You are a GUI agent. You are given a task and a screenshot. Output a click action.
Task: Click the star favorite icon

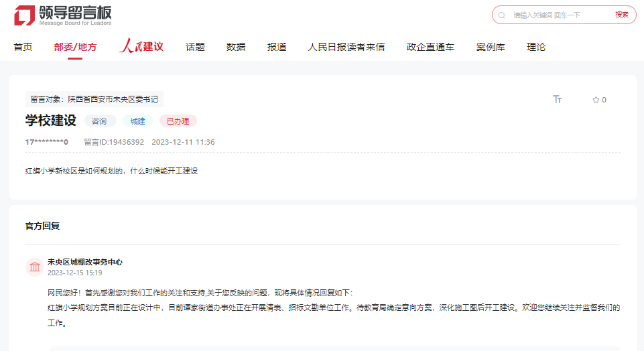coord(596,100)
